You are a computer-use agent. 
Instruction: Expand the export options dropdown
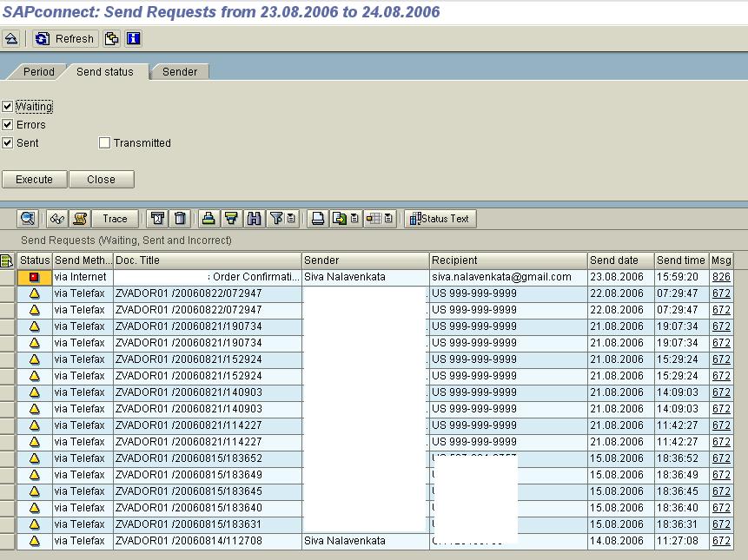tap(354, 219)
